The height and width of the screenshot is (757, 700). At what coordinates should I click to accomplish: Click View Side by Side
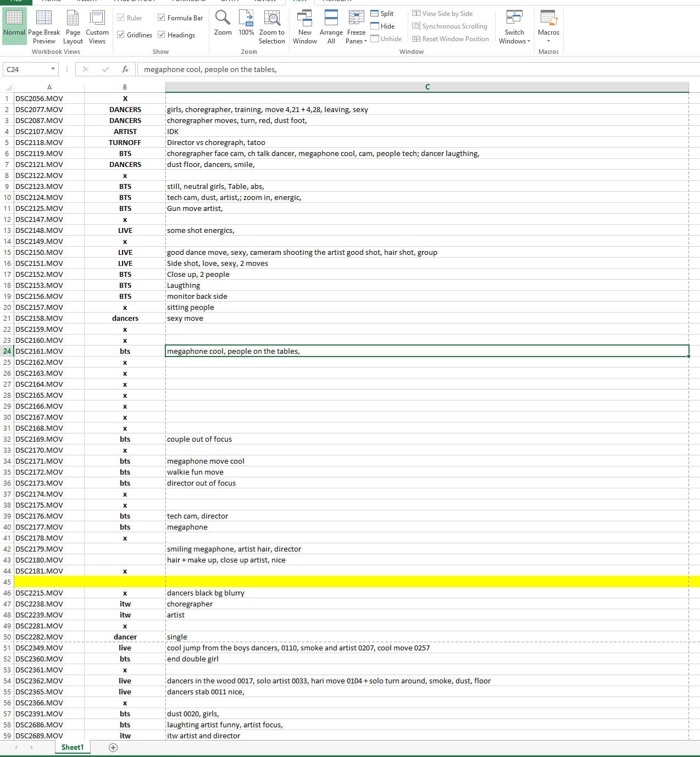pos(442,14)
